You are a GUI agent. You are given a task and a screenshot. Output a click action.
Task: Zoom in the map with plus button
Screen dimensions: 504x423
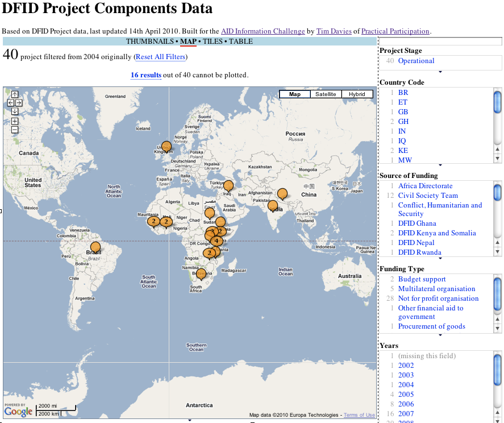[x=15, y=121]
